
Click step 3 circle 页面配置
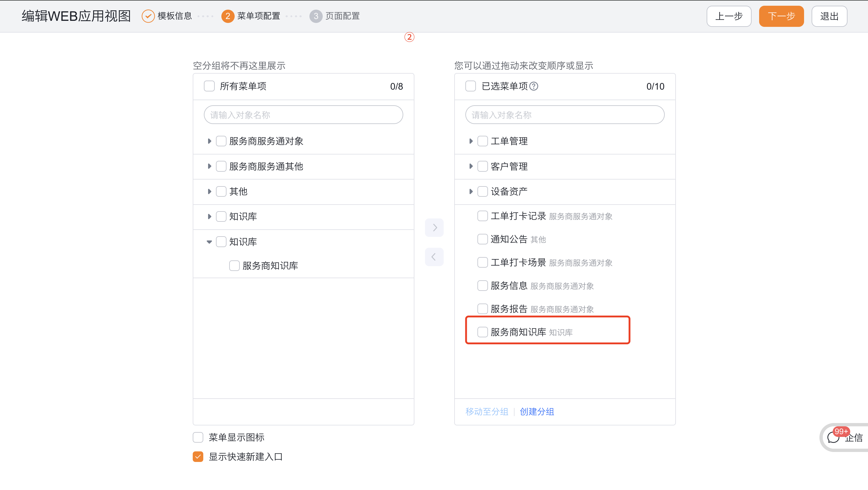coord(316,16)
